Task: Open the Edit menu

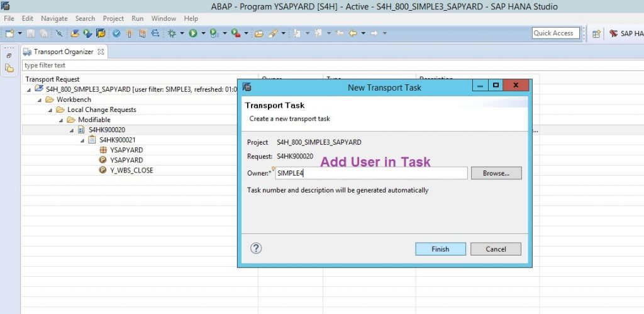Action: (x=28, y=18)
